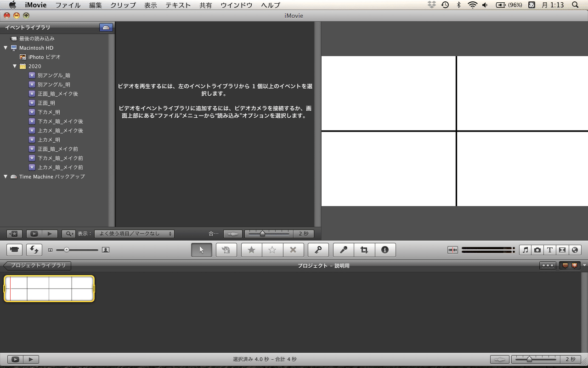Open maps and backgrounds globe browser
This screenshot has width=588, height=368.
(x=575, y=250)
